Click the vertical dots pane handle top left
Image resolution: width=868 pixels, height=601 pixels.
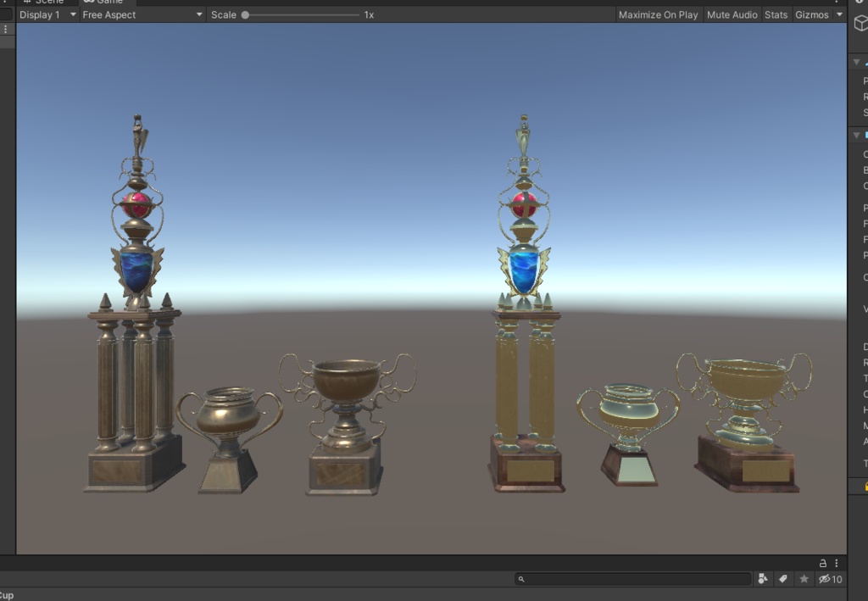pyautogui.click(x=5, y=28)
